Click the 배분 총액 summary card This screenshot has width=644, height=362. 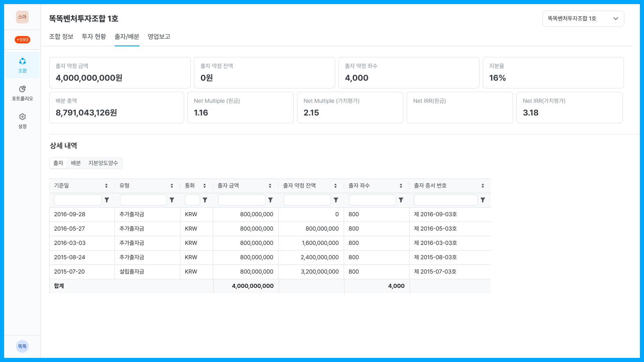(x=117, y=107)
